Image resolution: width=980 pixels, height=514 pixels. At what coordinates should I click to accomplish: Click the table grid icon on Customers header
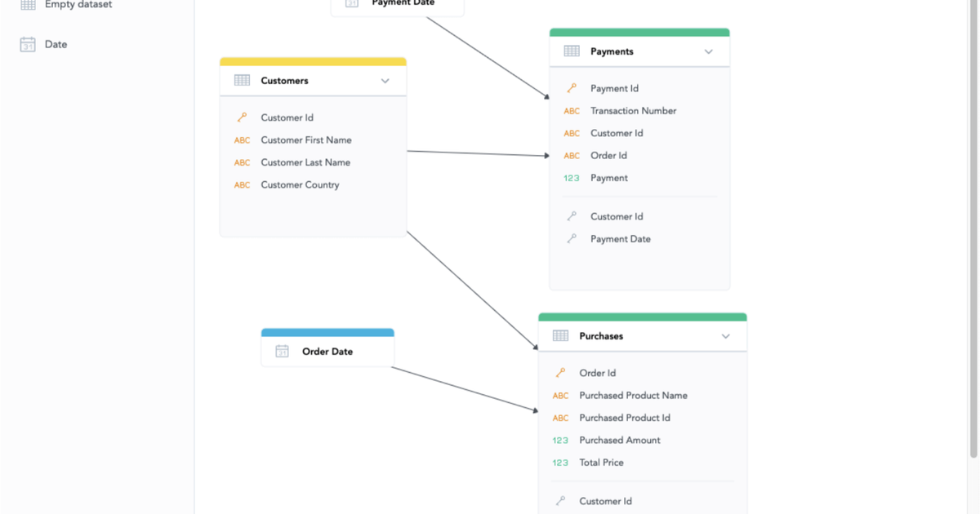pyautogui.click(x=241, y=80)
